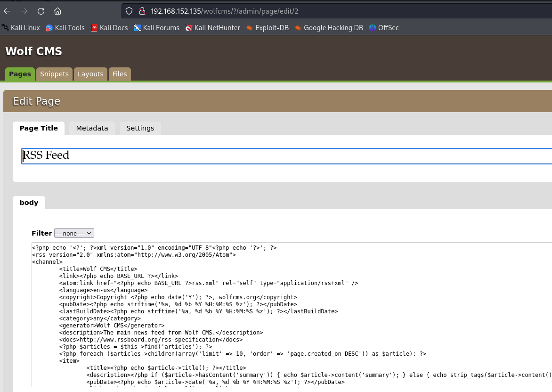Image resolution: width=552 pixels, height=392 pixels.
Task: Click the '<title>Wolf CMS</title>' line
Action: coord(98,269)
